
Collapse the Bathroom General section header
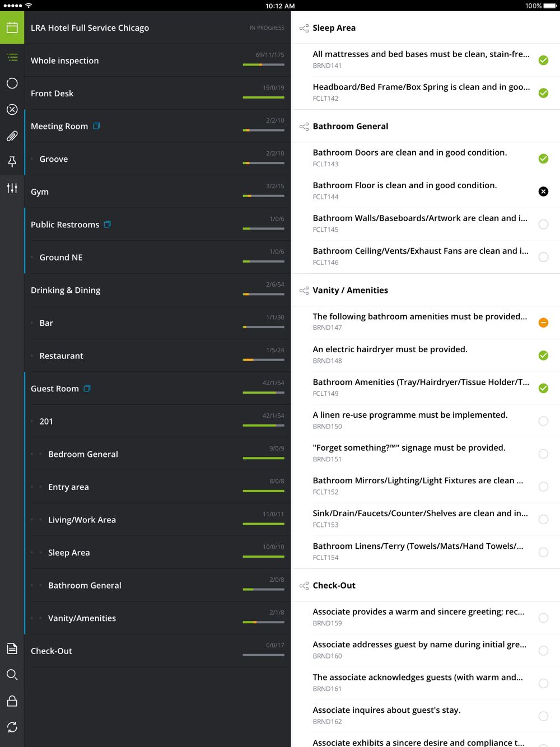pyautogui.click(x=351, y=127)
